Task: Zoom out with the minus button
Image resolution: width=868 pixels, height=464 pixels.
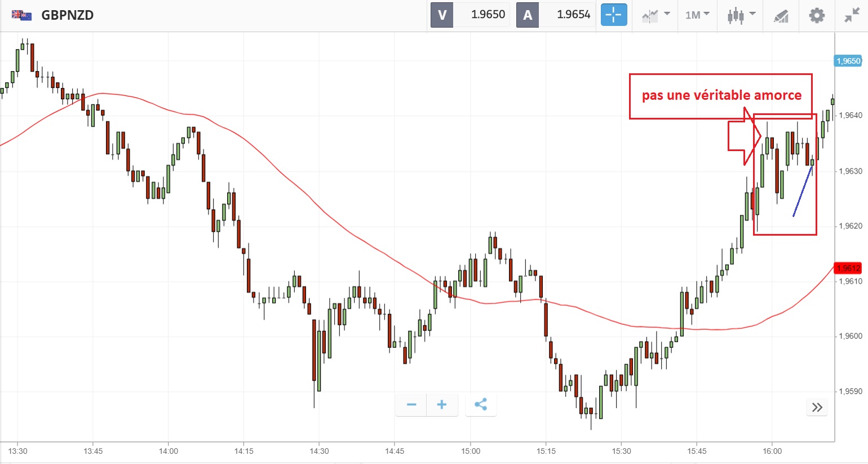Action: click(x=411, y=405)
